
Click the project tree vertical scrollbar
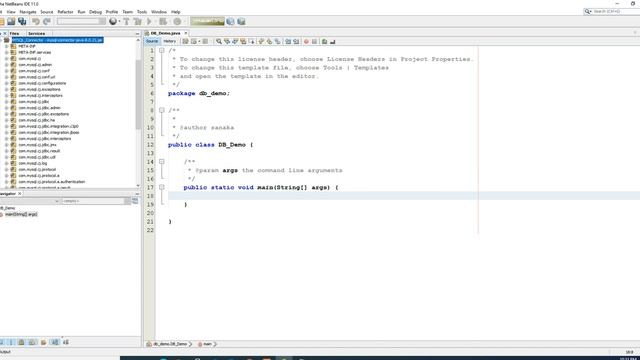[138, 94]
